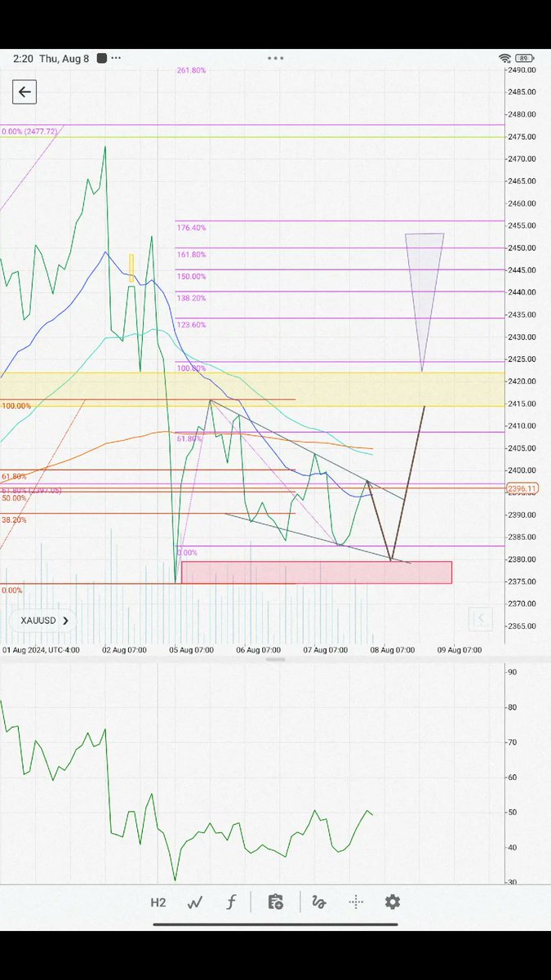
Task: Tap the 150.00% Fibonacci level label
Action: click(192, 277)
